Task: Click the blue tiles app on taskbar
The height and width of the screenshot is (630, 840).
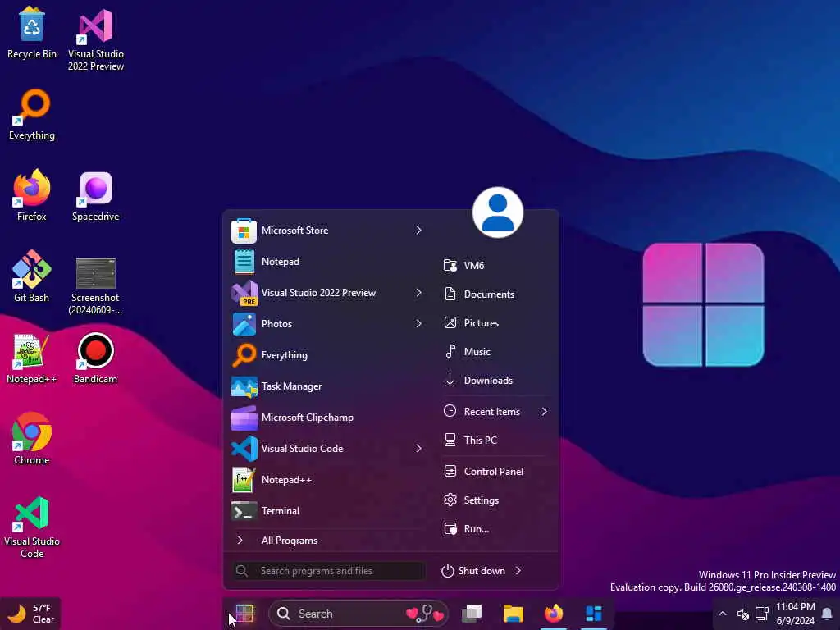Action: [594, 614]
